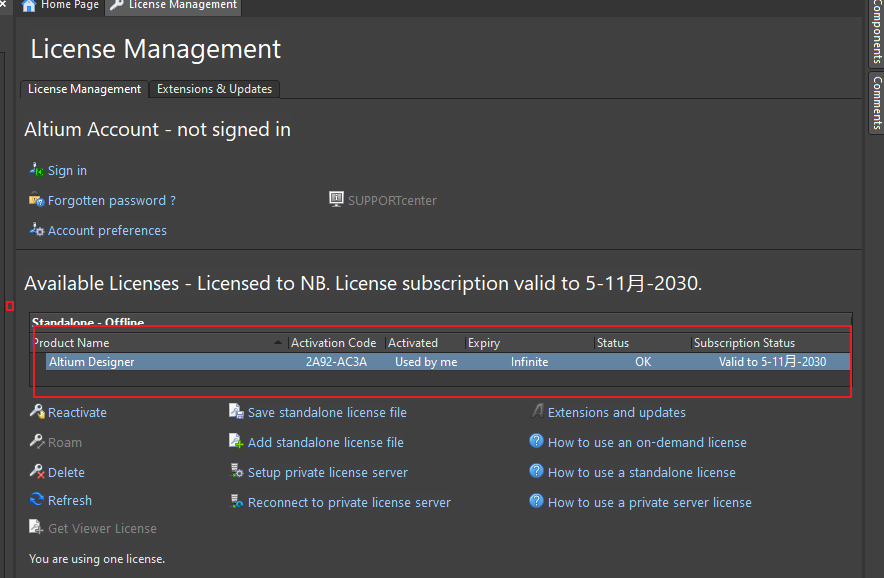
Task: Open How to use a standalone license
Action: click(x=642, y=473)
